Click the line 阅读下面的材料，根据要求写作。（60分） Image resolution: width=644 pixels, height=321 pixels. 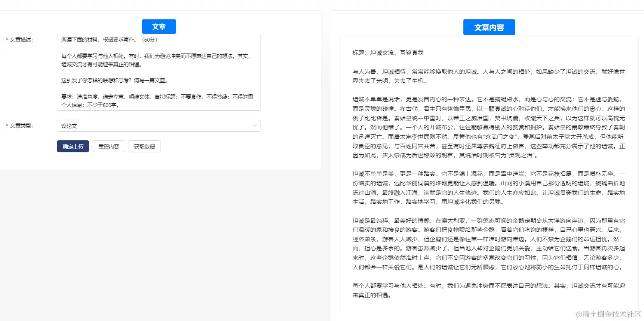[109, 40]
